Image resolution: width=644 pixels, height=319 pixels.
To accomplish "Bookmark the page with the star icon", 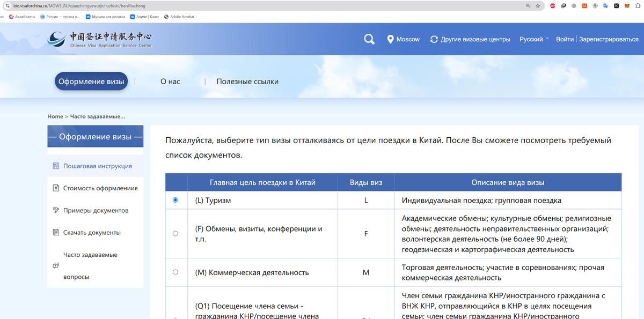I will click(x=538, y=6).
